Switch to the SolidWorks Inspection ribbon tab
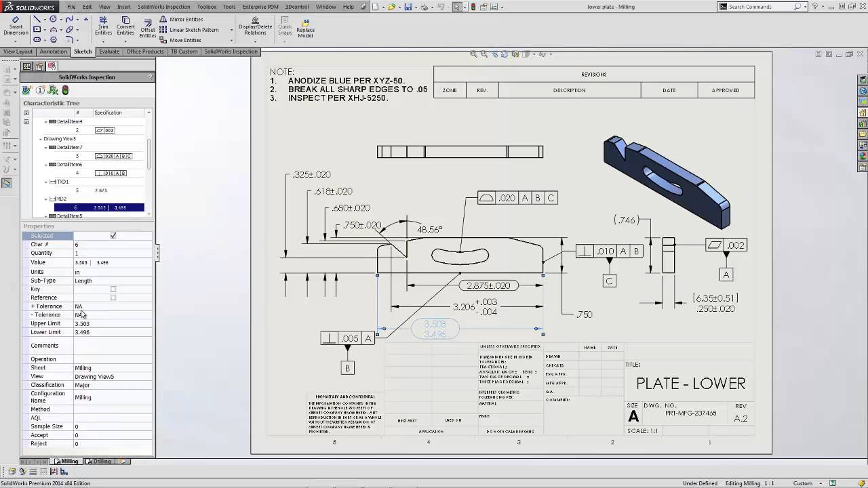The width and height of the screenshot is (868, 488). 231,52
